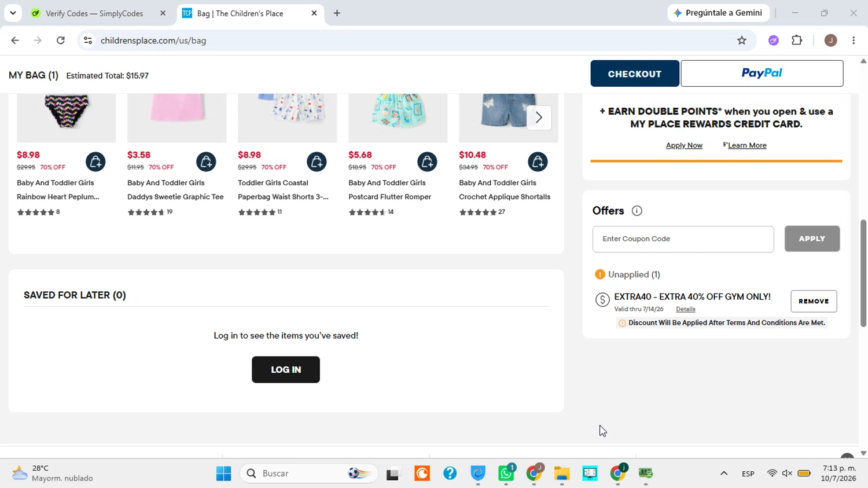Pay using the PayPal button
The width and height of the screenshot is (868, 488).
(x=762, y=74)
